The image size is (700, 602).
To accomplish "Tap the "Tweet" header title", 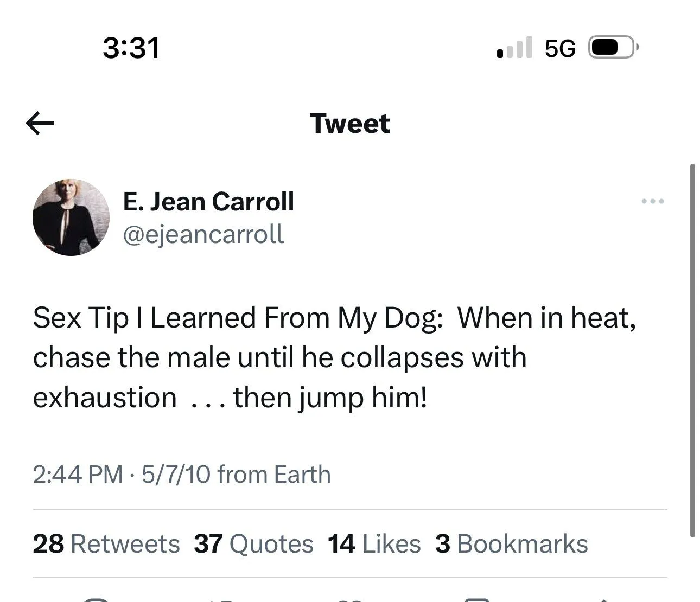I will pyautogui.click(x=349, y=124).
